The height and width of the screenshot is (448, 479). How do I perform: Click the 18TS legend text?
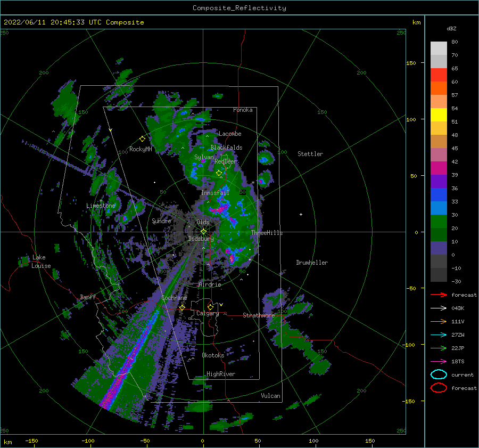458,362
